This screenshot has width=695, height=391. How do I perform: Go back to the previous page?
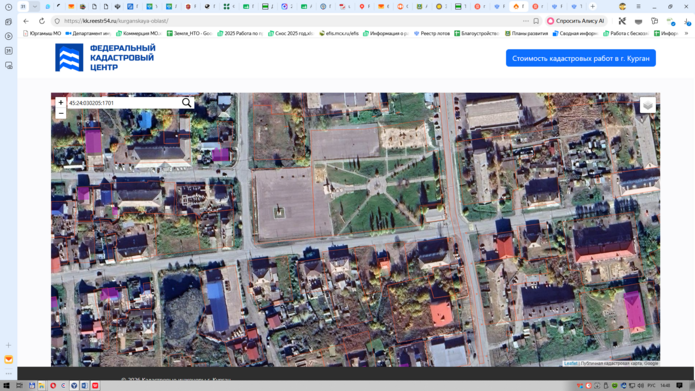(x=26, y=21)
